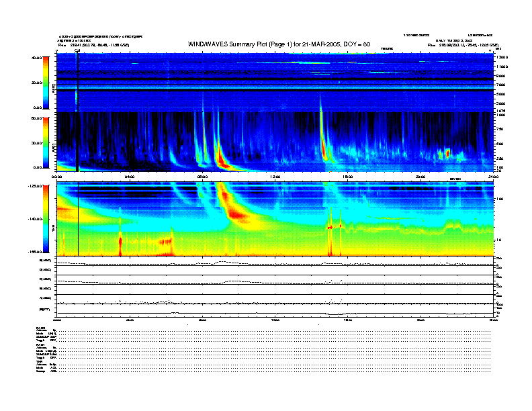Click the topmost RAD2 color scale bar
This screenshot has width=532, height=411.
click(46, 83)
